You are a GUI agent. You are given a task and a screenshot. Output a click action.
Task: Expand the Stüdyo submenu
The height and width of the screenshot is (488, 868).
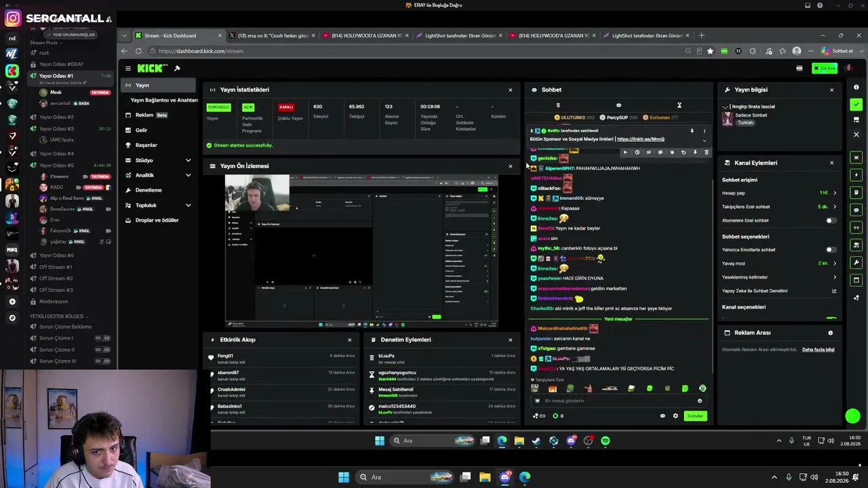point(188,161)
